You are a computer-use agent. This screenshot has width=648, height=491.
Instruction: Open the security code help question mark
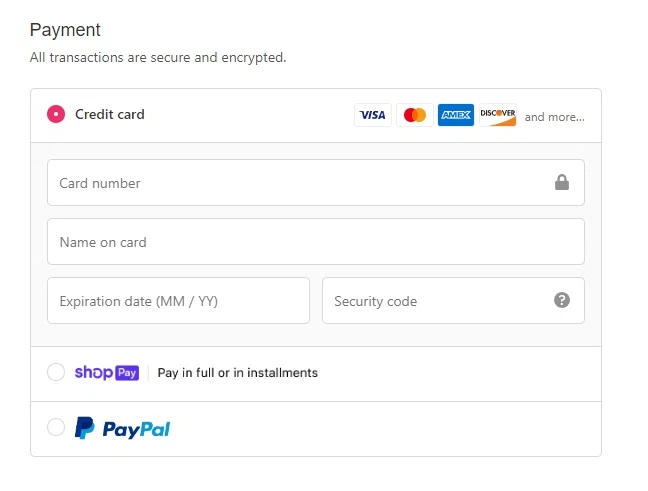pyautogui.click(x=562, y=300)
